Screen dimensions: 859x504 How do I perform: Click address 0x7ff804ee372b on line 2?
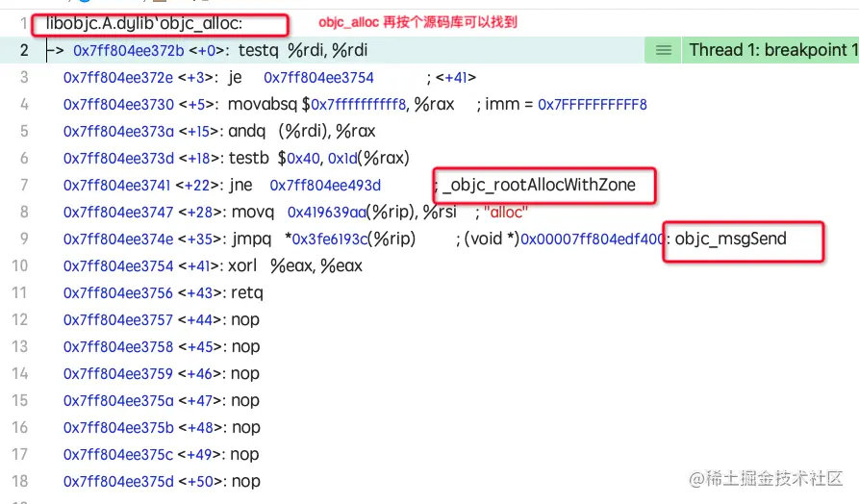129,50
